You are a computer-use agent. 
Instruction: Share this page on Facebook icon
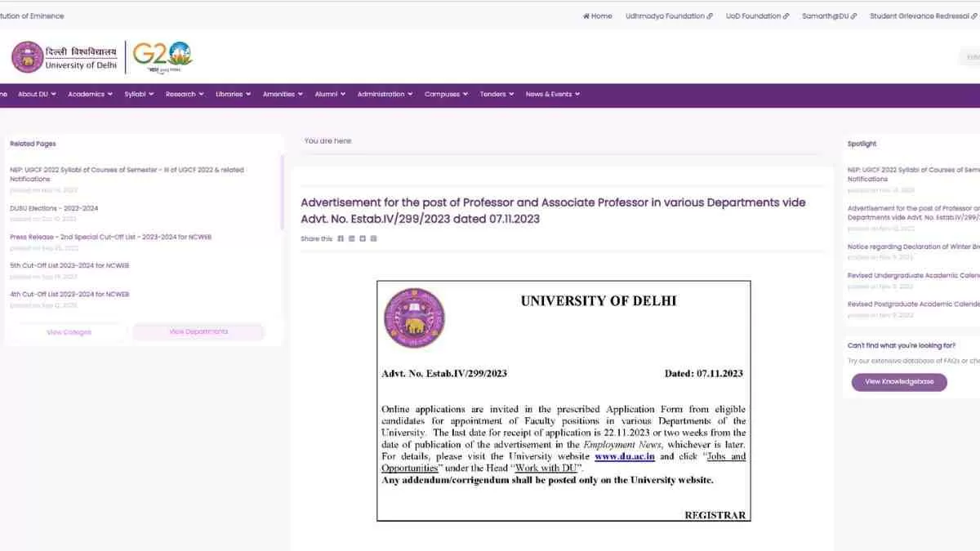(x=341, y=238)
